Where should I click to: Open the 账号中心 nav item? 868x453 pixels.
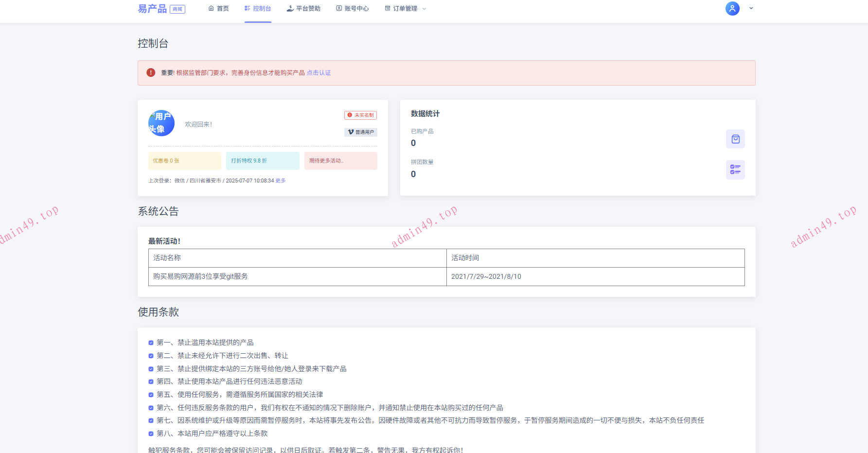pos(353,9)
